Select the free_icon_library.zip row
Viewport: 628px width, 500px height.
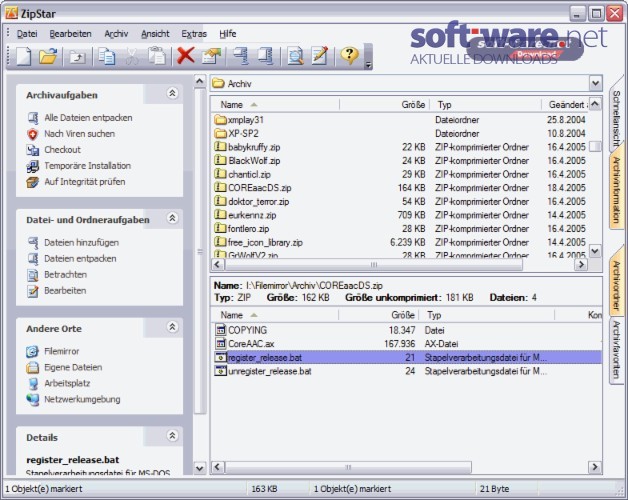pos(401,242)
